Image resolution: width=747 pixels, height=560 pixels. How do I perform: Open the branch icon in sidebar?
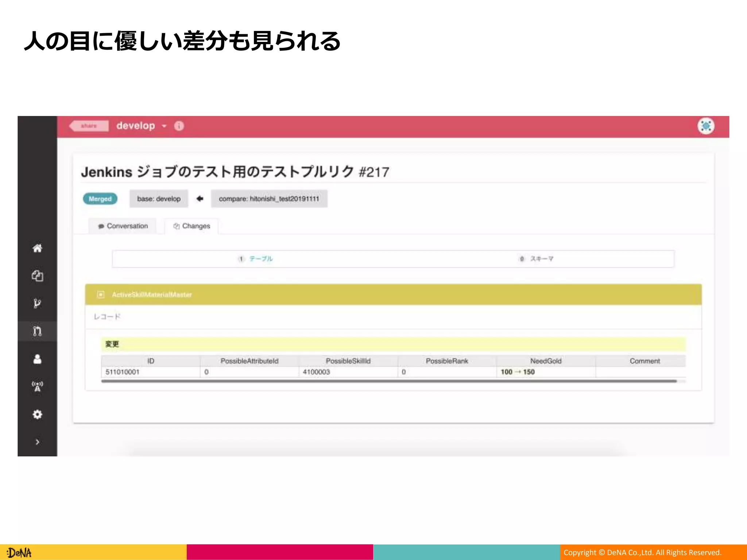[37, 303]
